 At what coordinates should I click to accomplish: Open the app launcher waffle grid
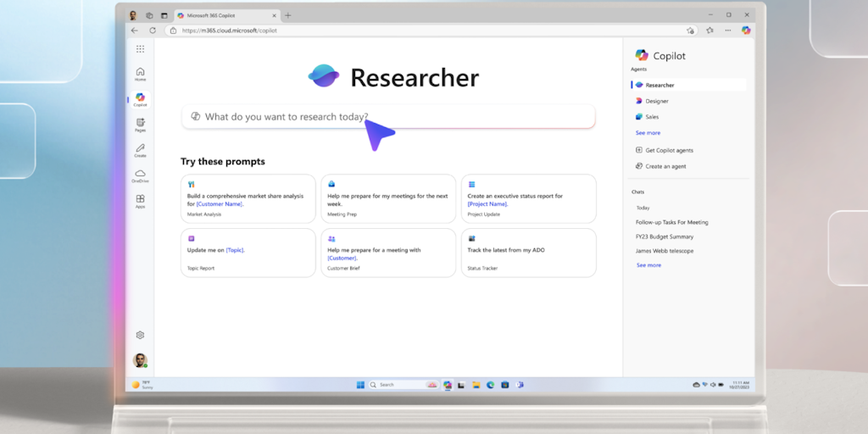click(140, 49)
